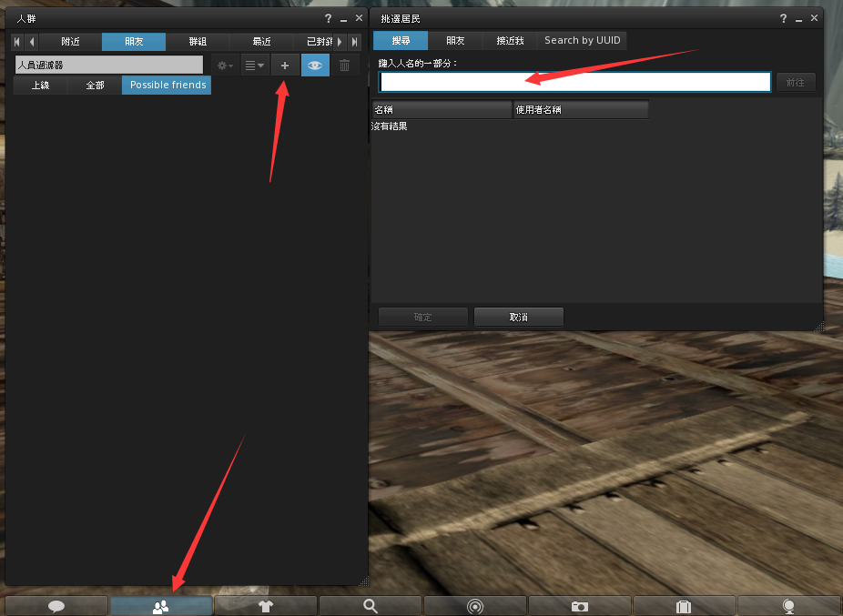Open the gear options dropdown in People panel
This screenshot has width=843, height=616.
point(225,66)
